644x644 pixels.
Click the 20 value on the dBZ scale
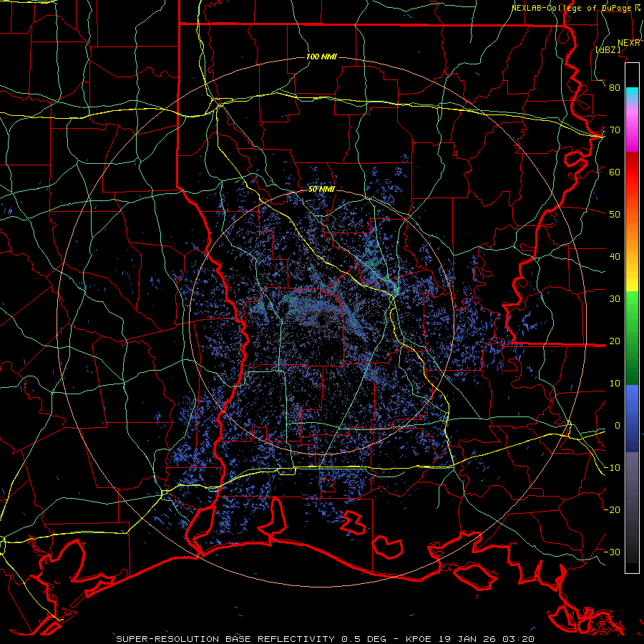(615, 341)
